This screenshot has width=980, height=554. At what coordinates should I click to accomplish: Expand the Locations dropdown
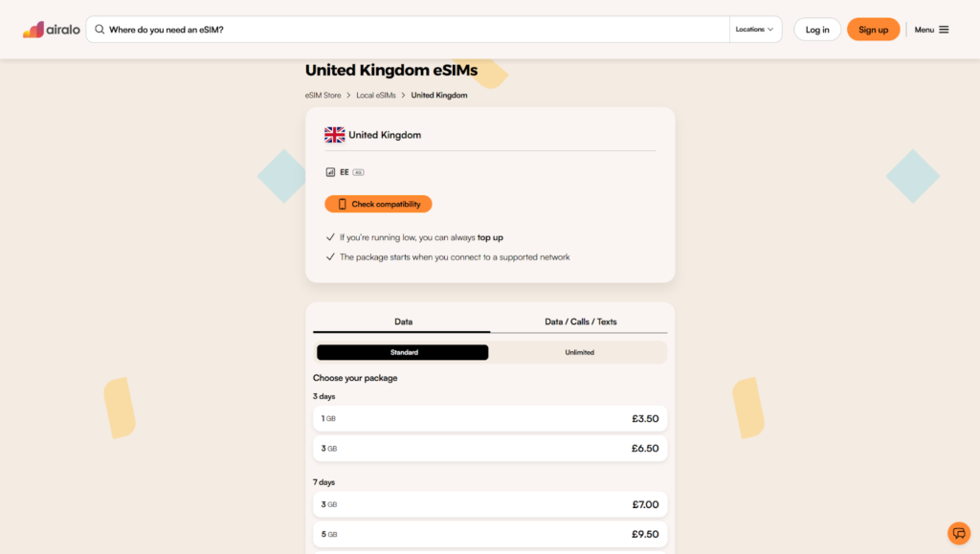pos(755,29)
